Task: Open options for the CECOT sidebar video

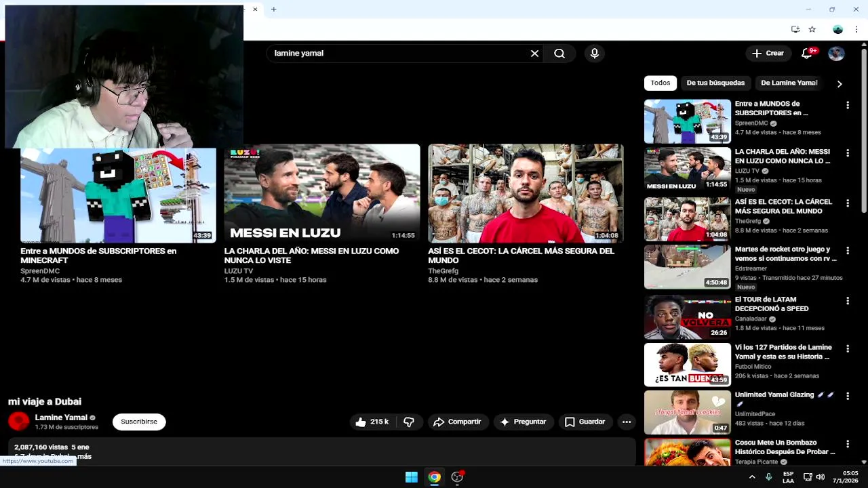Action: 847,203
